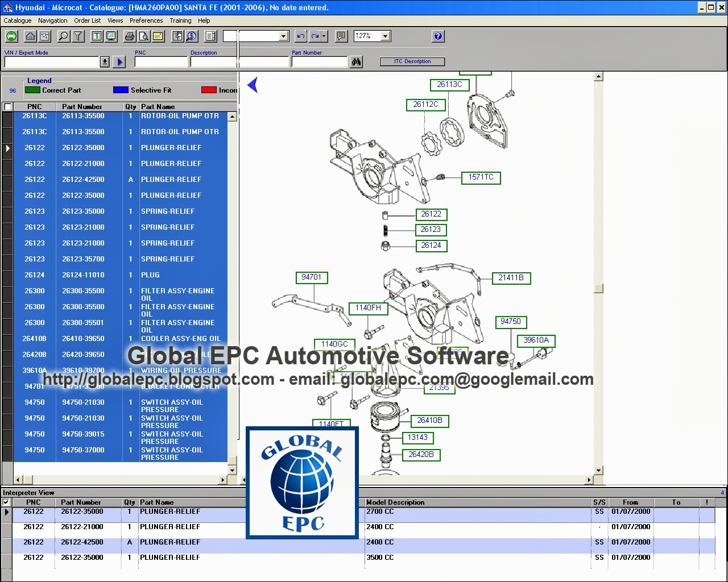Click the redo arrow icon
The image size is (728, 582).
[315, 36]
